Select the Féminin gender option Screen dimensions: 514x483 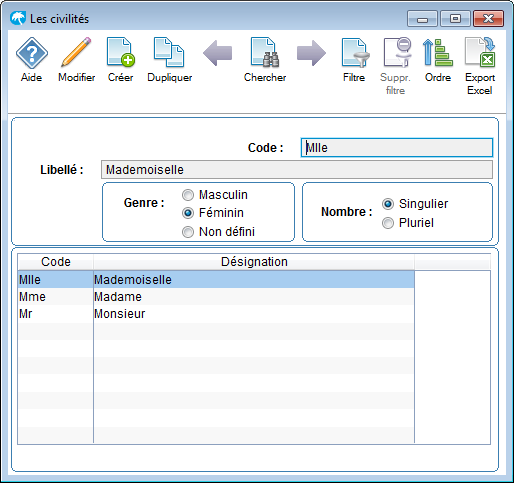188,213
